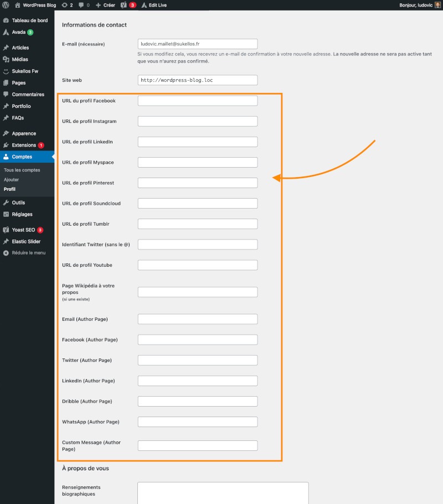Image resolution: width=443 pixels, height=504 pixels.
Task: Click the URL de profil LinkedIn field
Action: pos(197,142)
